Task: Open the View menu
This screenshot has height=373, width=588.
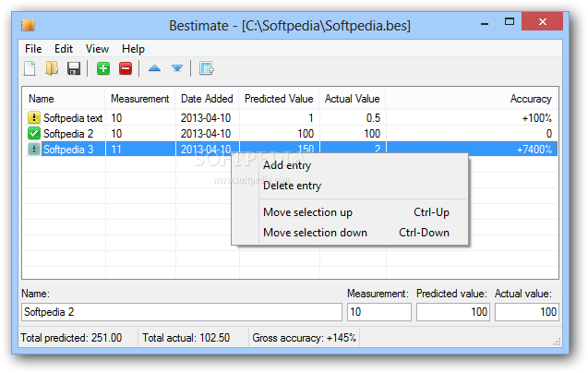Action: tap(97, 49)
